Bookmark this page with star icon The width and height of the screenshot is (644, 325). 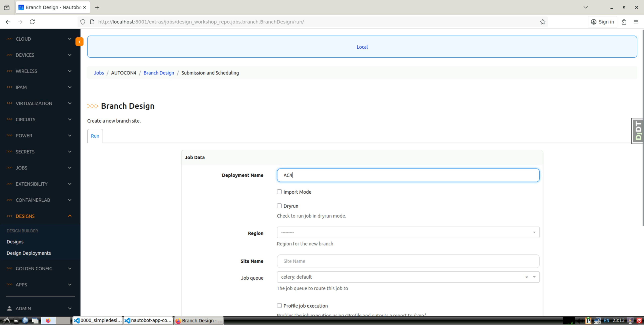(542, 22)
